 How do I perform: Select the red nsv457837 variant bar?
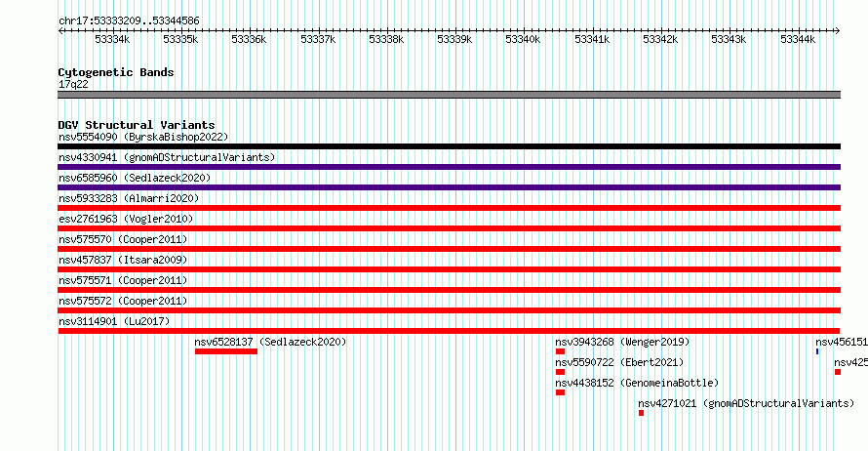pos(449,269)
